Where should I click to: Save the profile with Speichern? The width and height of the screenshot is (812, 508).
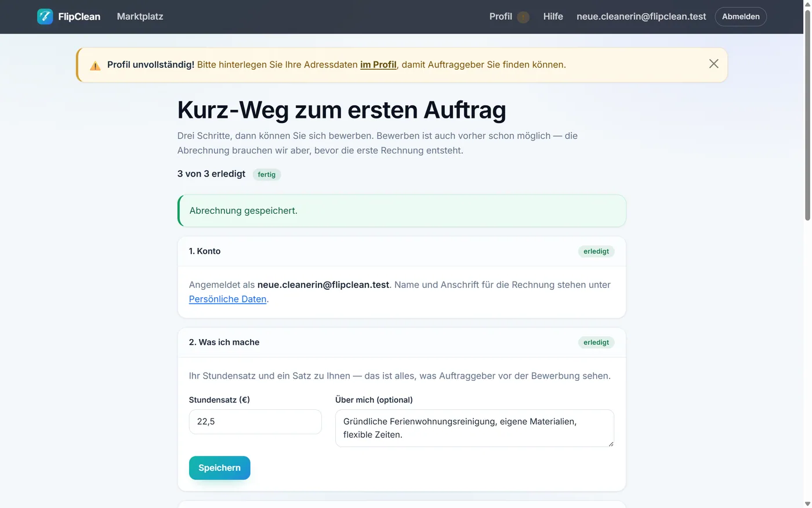(219, 468)
